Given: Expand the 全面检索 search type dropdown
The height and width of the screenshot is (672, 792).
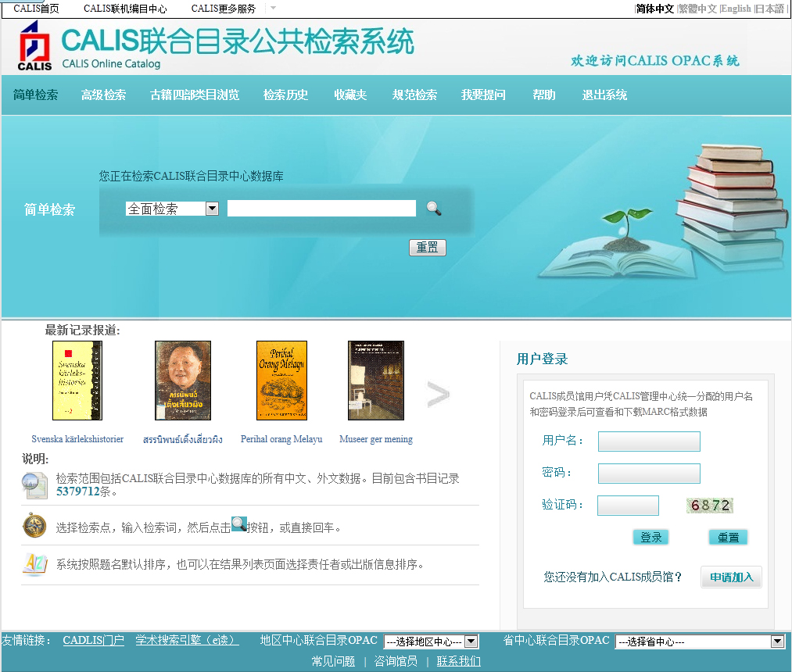Looking at the screenshot, I should [x=211, y=209].
